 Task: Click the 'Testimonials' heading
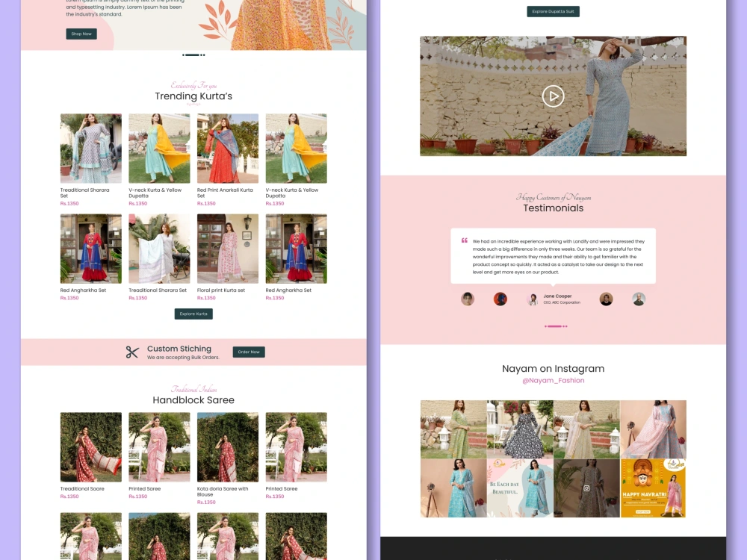click(x=553, y=208)
